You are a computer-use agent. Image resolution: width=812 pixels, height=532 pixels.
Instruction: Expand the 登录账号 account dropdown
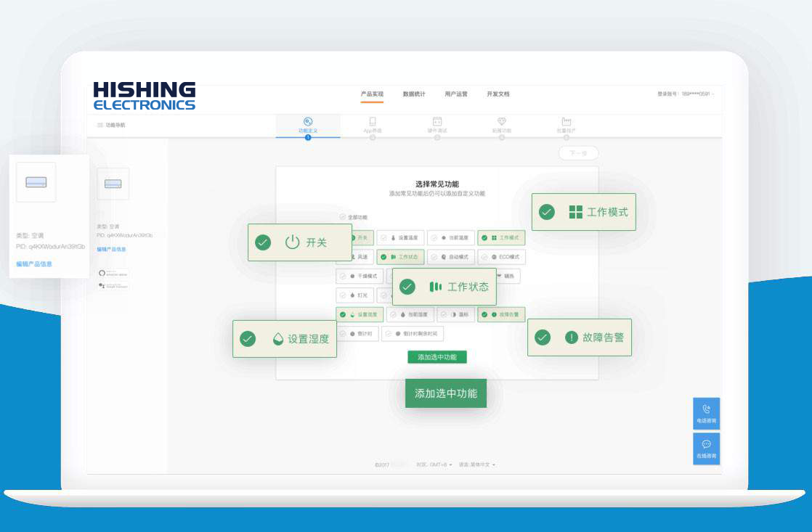pyautogui.click(x=686, y=94)
